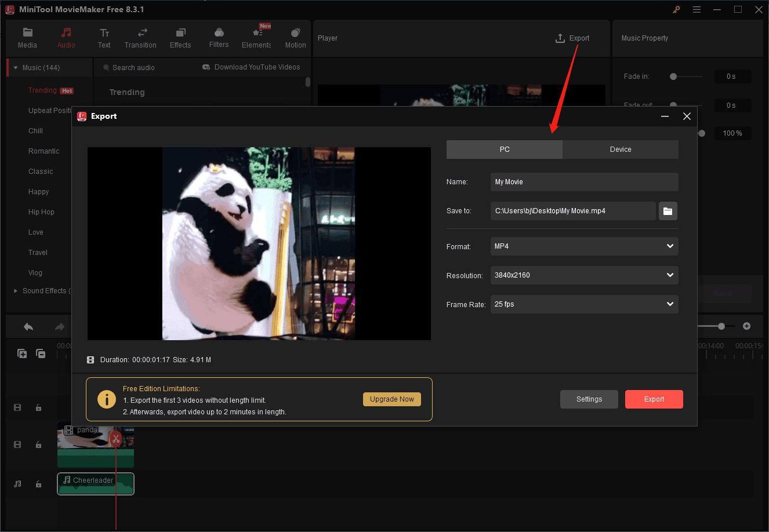Toggle the lock on the audio track
Viewport: 769px width, 532px height.
tap(38, 484)
